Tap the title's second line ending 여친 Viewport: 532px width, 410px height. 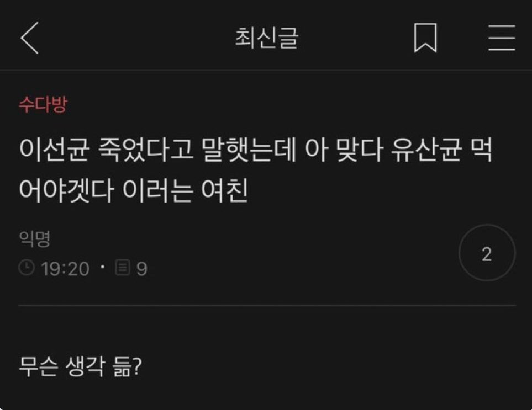pos(133,190)
